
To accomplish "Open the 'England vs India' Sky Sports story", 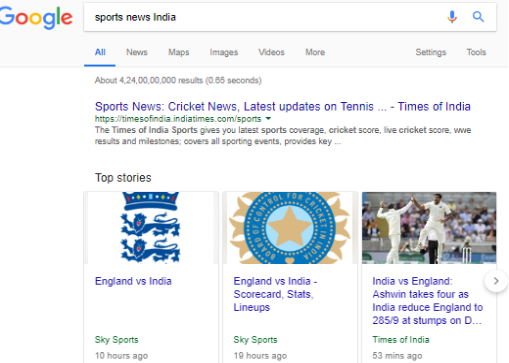I will point(133,281).
